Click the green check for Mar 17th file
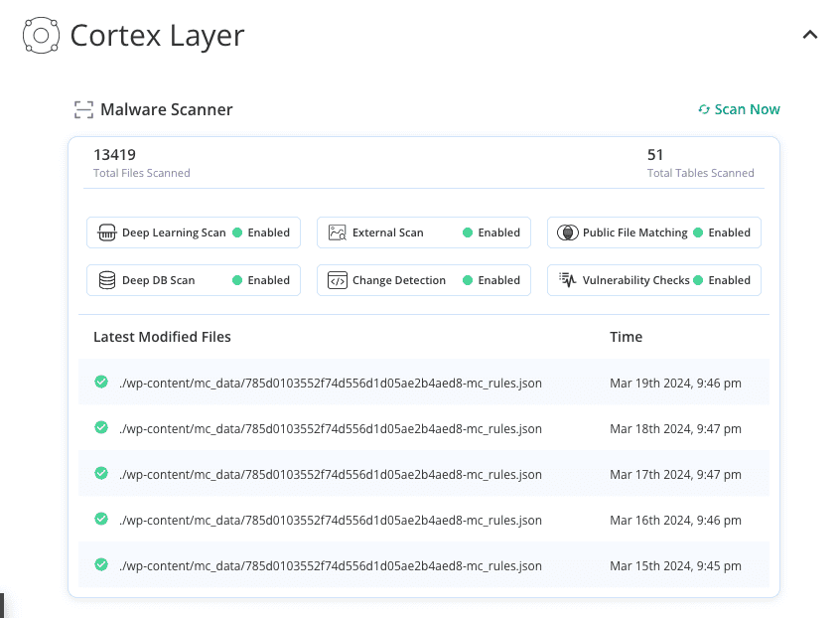 (x=101, y=473)
